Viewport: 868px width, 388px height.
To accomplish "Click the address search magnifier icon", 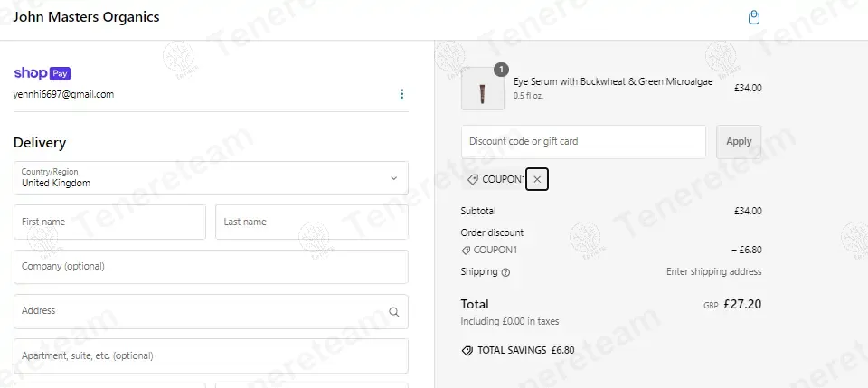I will 393,312.
